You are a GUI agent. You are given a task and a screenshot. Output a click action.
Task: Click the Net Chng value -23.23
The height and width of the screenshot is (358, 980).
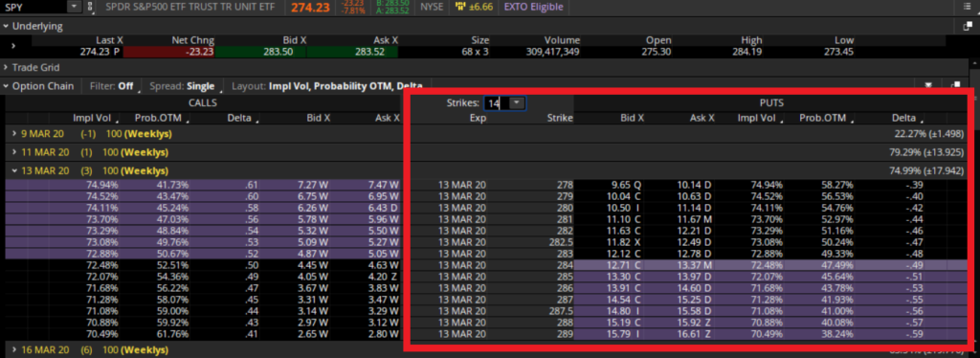199,52
